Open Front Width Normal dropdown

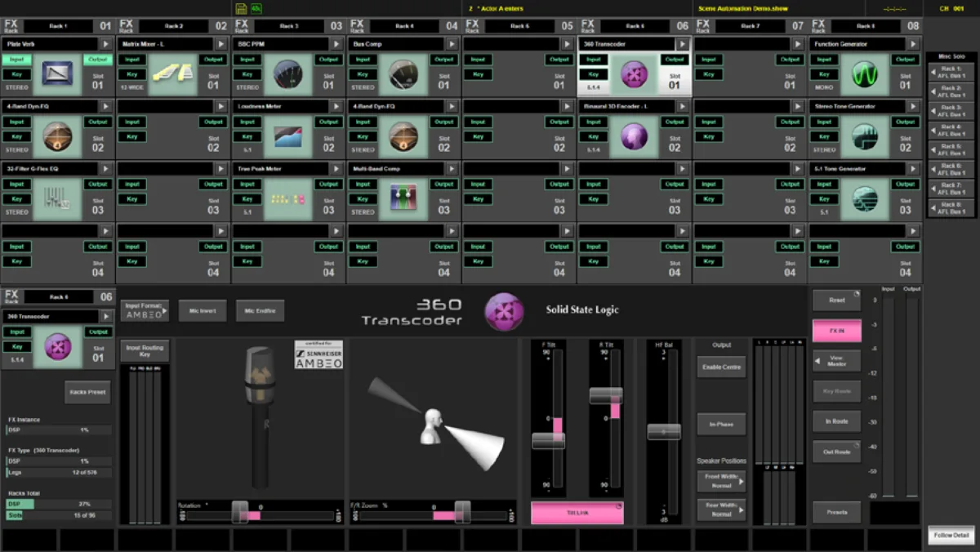[721, 481]
